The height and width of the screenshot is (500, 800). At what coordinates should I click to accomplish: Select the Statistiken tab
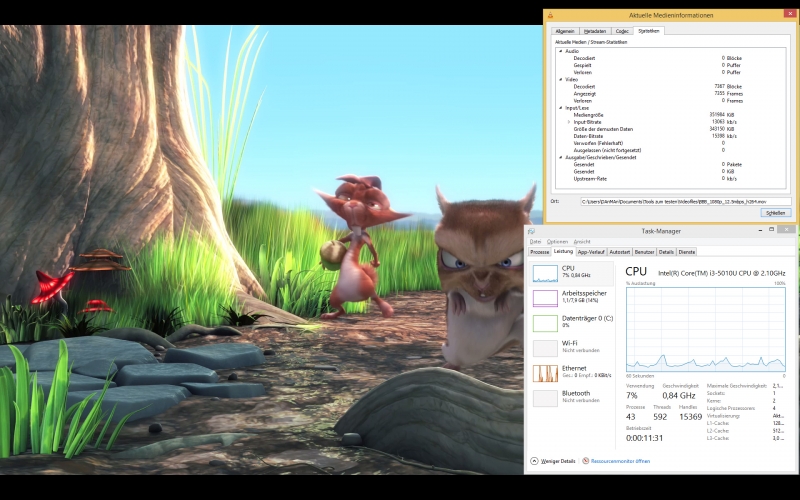pyautogui.click(x=648, y=31)
